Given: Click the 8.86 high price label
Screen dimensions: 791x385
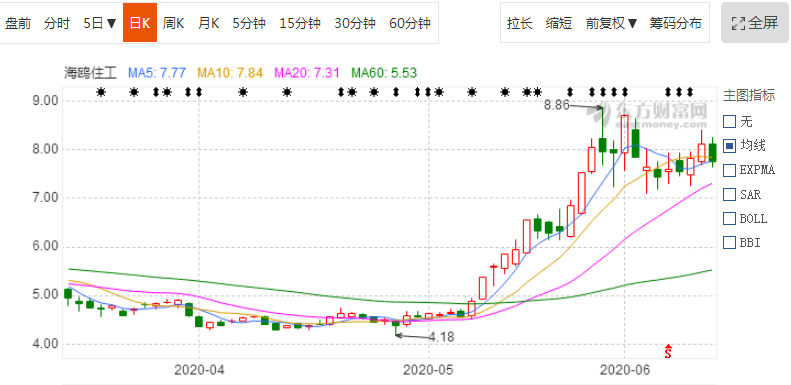Looking at the screenshot, I should click(557, 105).
